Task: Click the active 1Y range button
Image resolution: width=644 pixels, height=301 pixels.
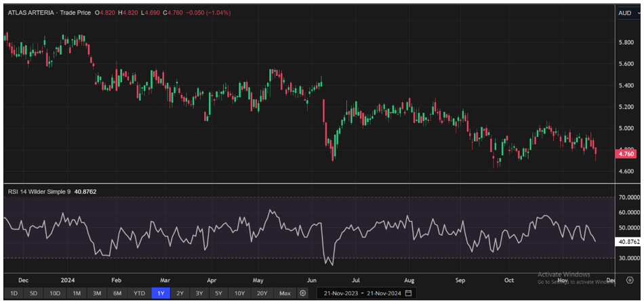Action: click(x=161, y=293)
